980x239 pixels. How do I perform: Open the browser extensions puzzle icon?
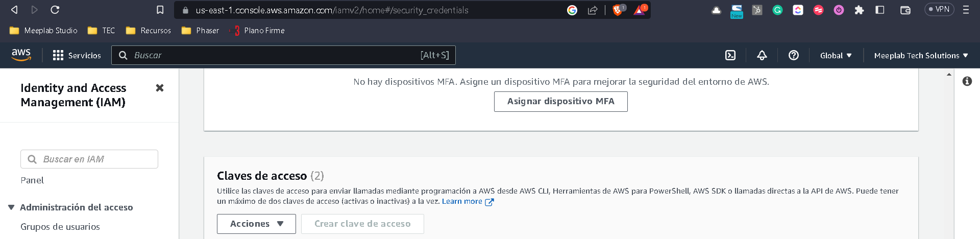(859, 10)
